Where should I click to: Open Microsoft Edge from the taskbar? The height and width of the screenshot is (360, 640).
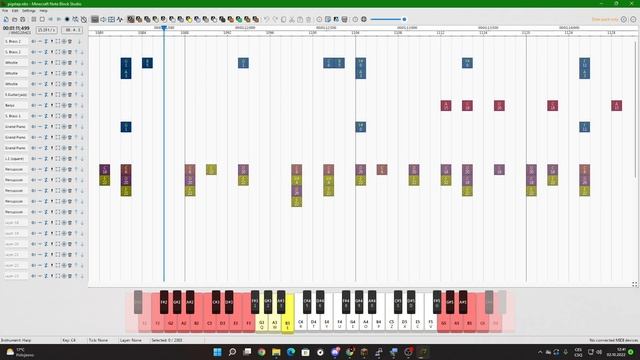291,352
